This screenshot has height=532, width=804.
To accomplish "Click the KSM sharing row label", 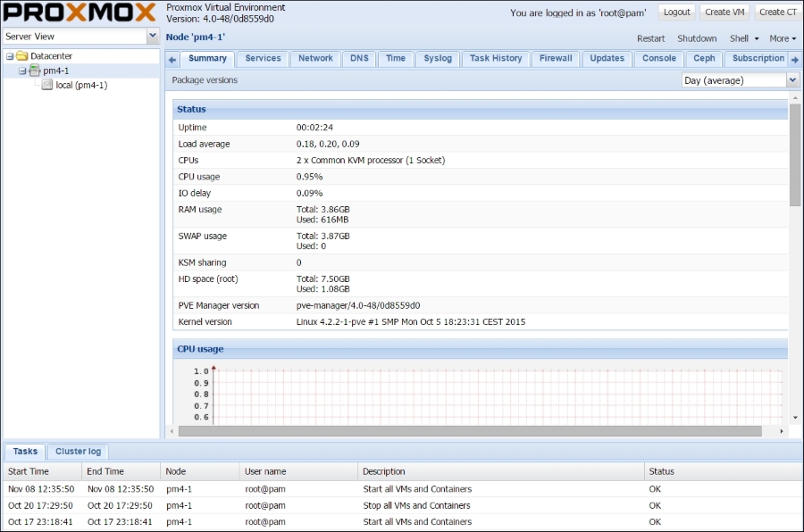I will (202, 263).
